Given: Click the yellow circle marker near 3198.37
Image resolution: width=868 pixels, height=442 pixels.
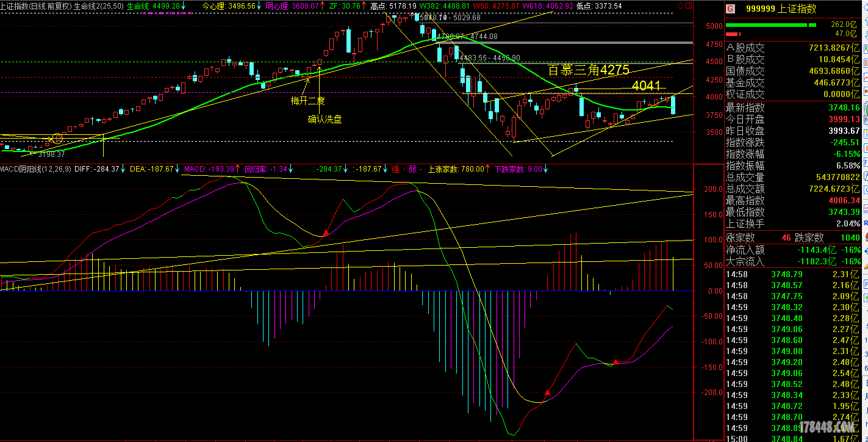Looking at the screenshot, I should pos(57,138).
